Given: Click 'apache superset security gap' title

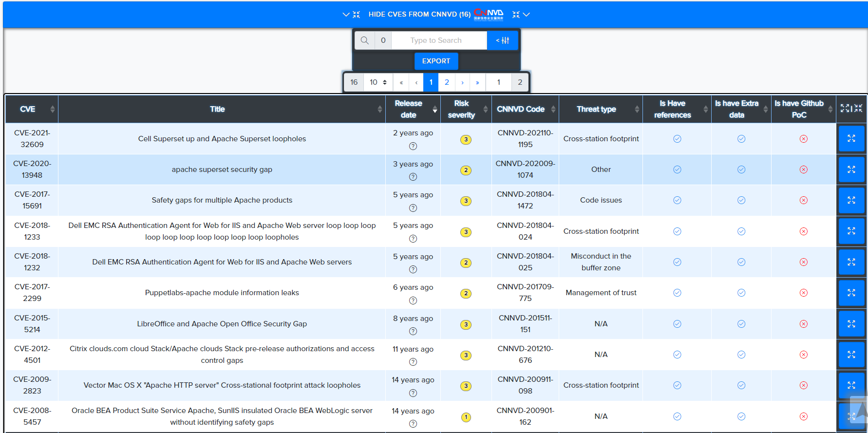Looking at the screenshot, I should coord(222,169).
